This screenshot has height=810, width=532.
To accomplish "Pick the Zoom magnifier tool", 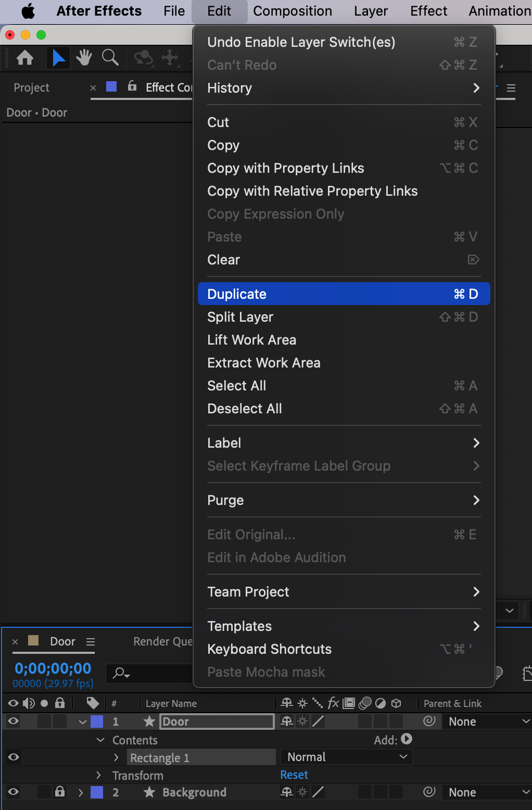I will click(110, 57).
